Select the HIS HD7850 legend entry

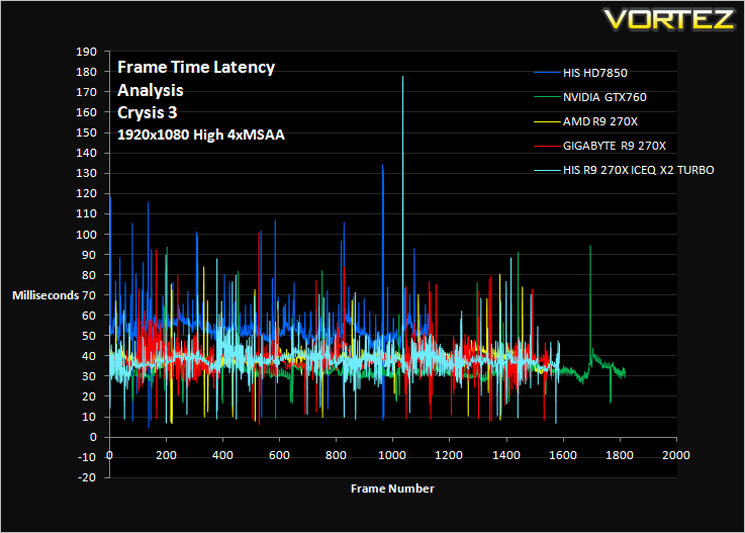[x=581, y=73]
